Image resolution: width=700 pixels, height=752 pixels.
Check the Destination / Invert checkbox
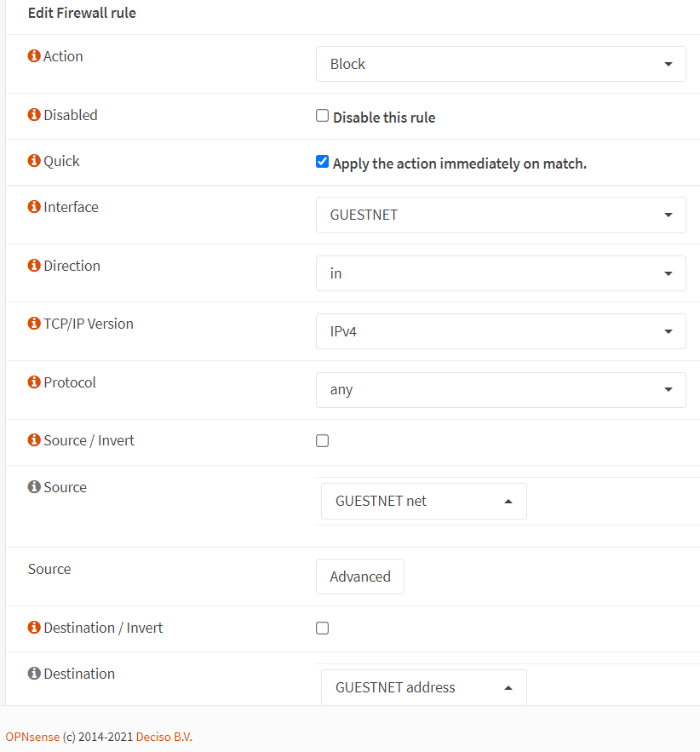click(x=322, y=629)
